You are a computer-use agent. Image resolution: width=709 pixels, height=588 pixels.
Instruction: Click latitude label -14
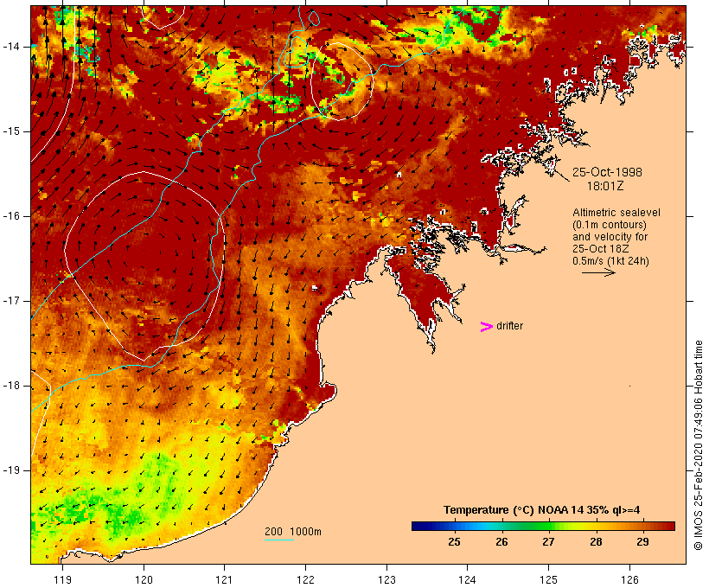pos(11,47)
